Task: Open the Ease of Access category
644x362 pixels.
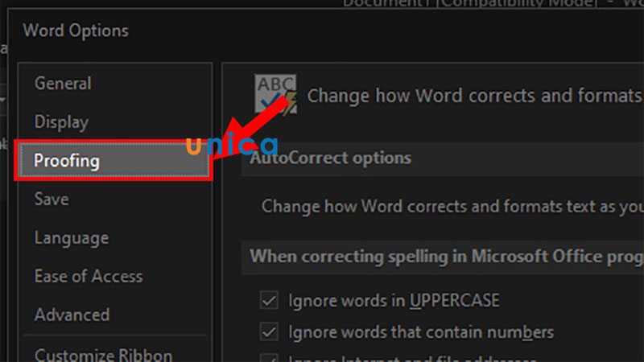Action: pyautogui.click(x=88, y=276)
